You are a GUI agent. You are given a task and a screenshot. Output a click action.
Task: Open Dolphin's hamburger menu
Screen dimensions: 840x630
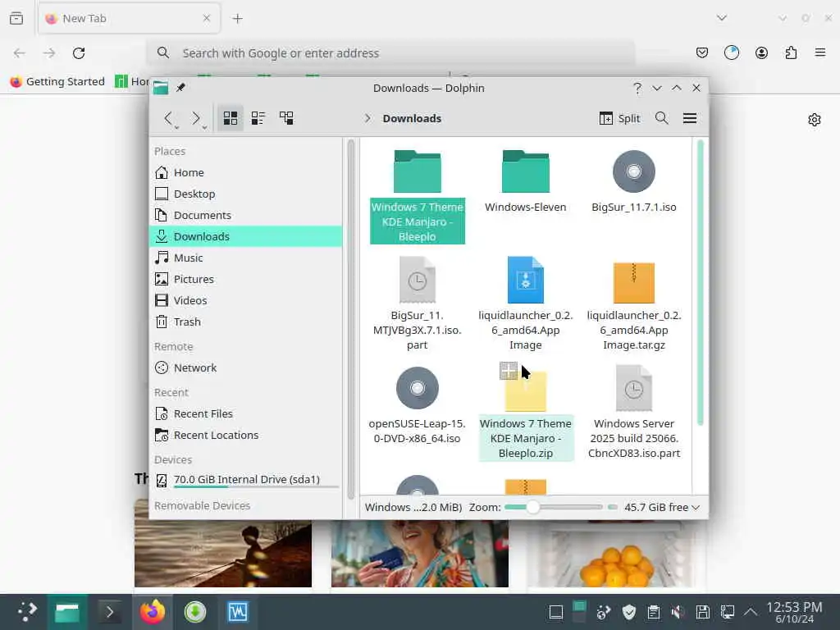(689, 118)
